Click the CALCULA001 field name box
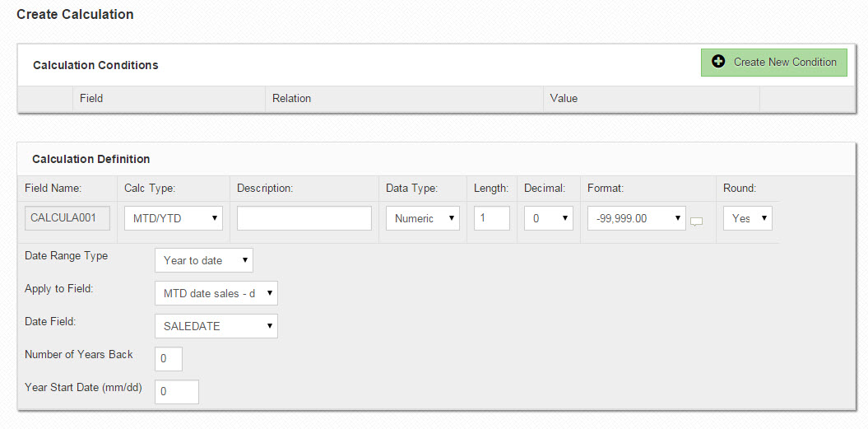Viewport: 868px width, 429px height. tap(67, 218)
